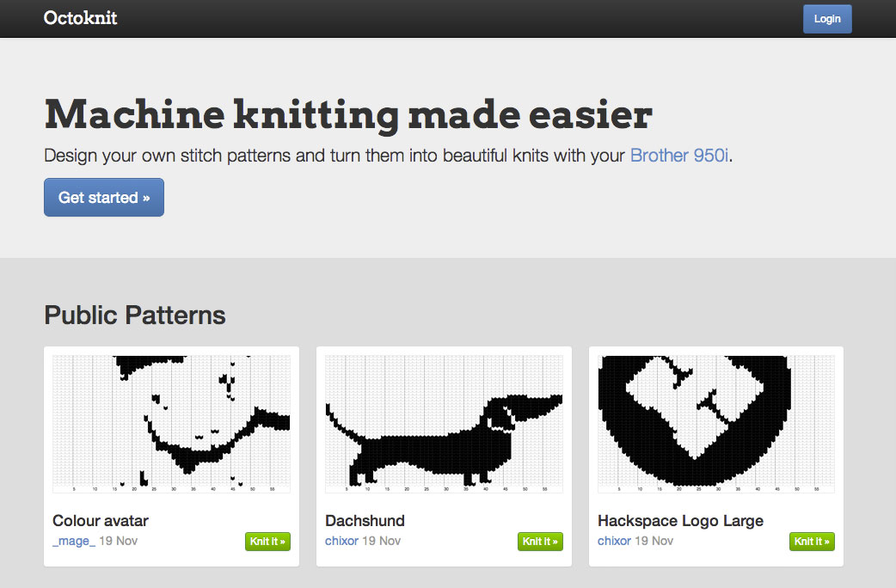Click the Machine knitting made easier headline
896x588 pixels.
click(347, 113)
